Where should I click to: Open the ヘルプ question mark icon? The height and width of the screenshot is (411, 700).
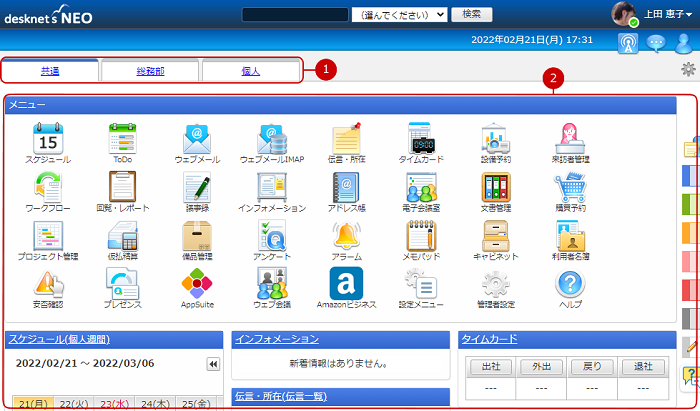pos(570,284)
